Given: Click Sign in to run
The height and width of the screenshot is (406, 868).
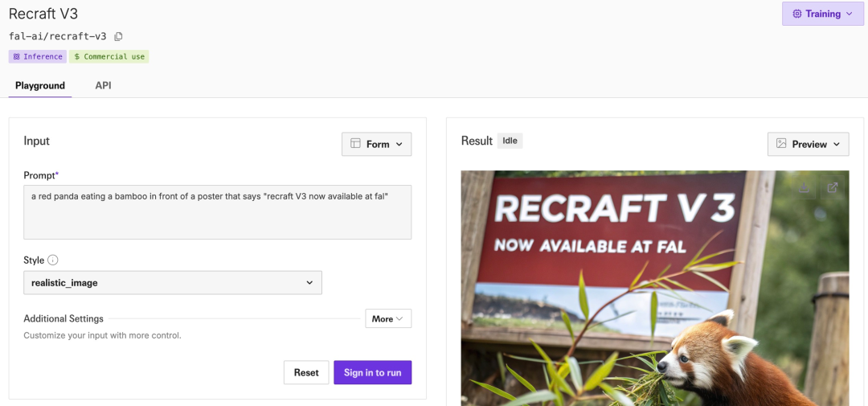Looking at the screenshot, I should (x=372, y=372).
